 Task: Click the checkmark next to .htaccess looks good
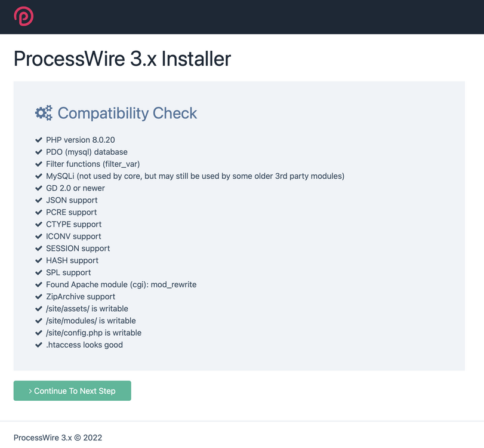(x=39, y=345)
